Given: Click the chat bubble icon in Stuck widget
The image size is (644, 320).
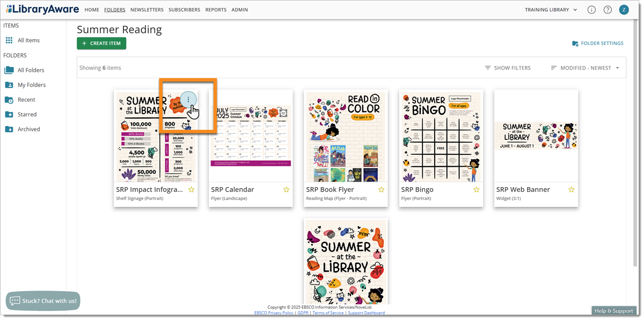Looking at the screenshot, I should tap(15, 301).
